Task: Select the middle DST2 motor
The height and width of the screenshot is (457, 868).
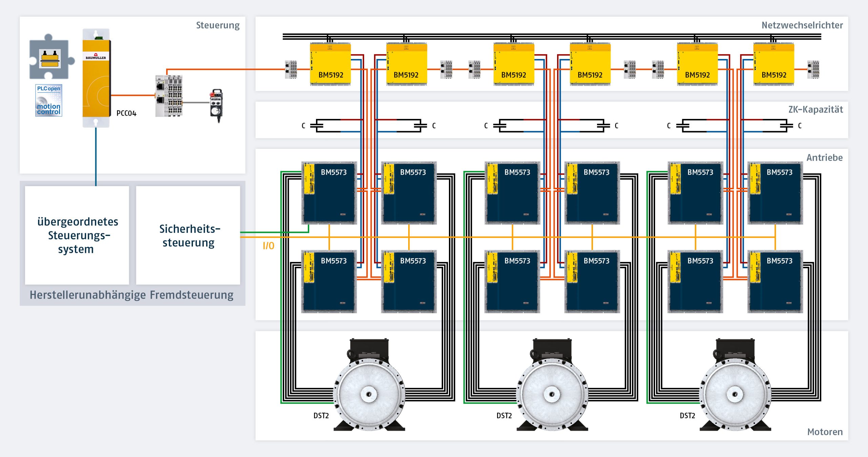Action: click(x=552, y=390)
